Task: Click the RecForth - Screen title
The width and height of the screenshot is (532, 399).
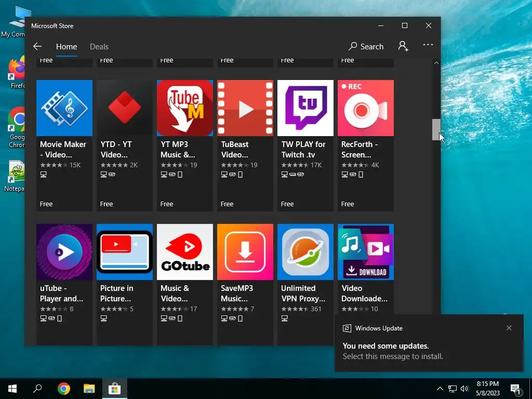Action: coord(360,149)
